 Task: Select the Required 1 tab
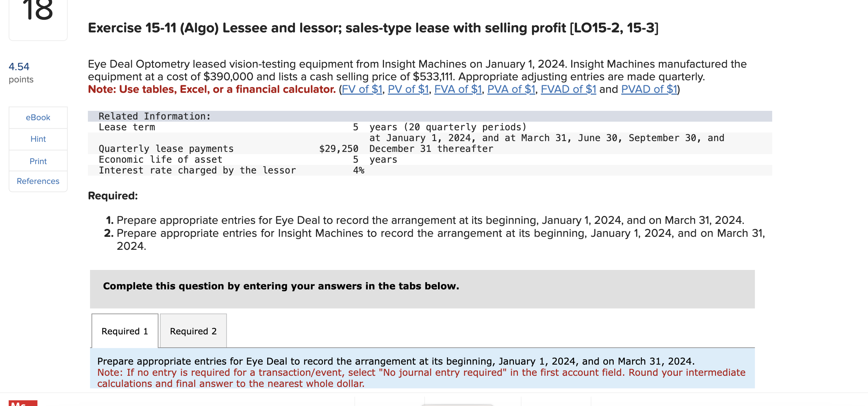[124, 330]
